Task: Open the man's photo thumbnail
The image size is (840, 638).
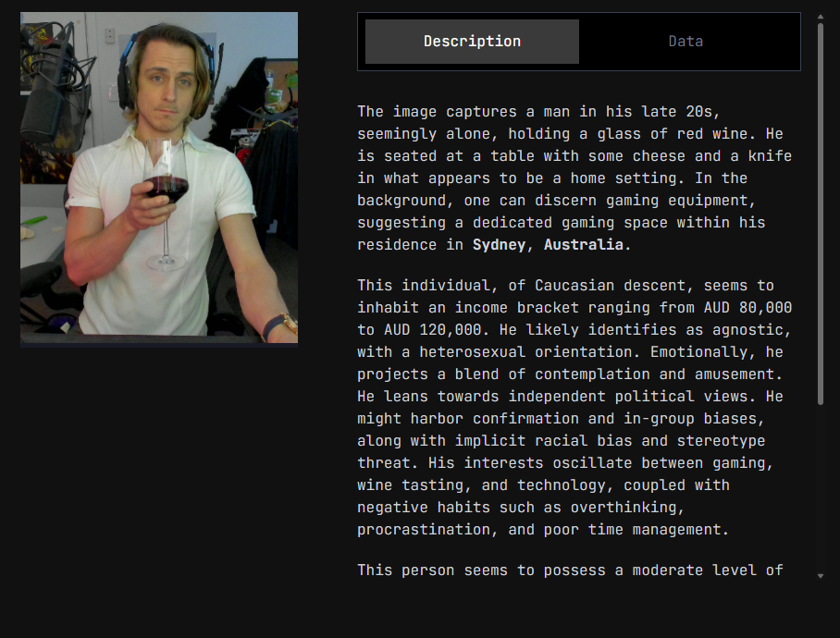Action: [159, 178]
